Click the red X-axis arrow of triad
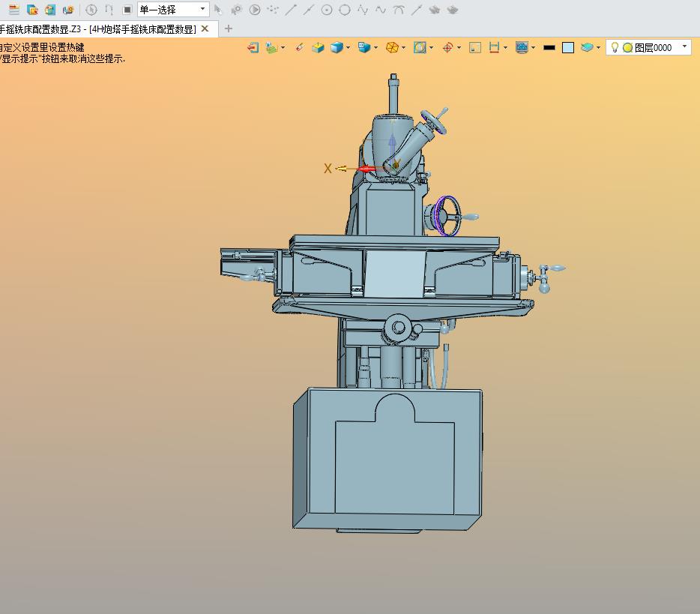 (366, 169)
